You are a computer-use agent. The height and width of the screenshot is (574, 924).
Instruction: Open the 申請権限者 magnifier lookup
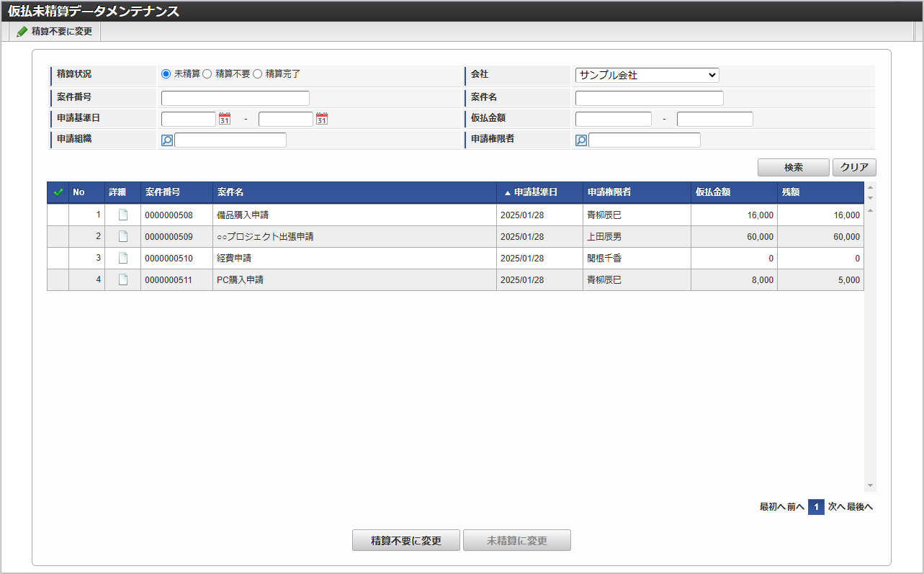click(580, 140)
